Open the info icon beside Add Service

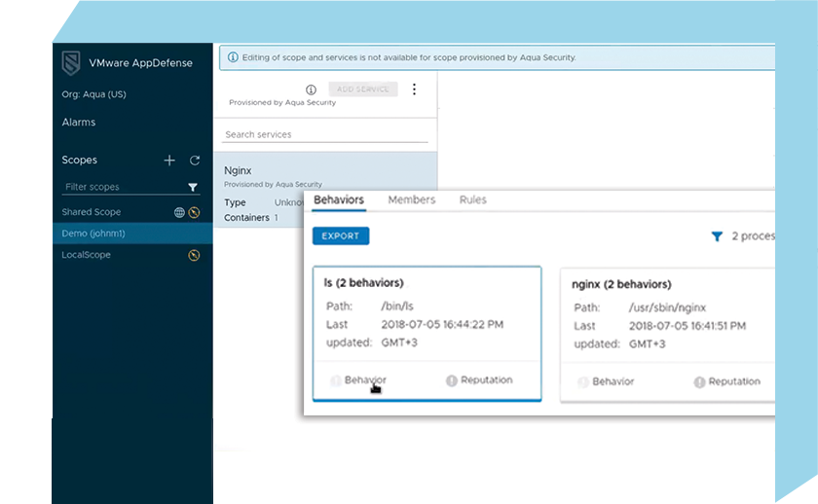tap(311, 90)
